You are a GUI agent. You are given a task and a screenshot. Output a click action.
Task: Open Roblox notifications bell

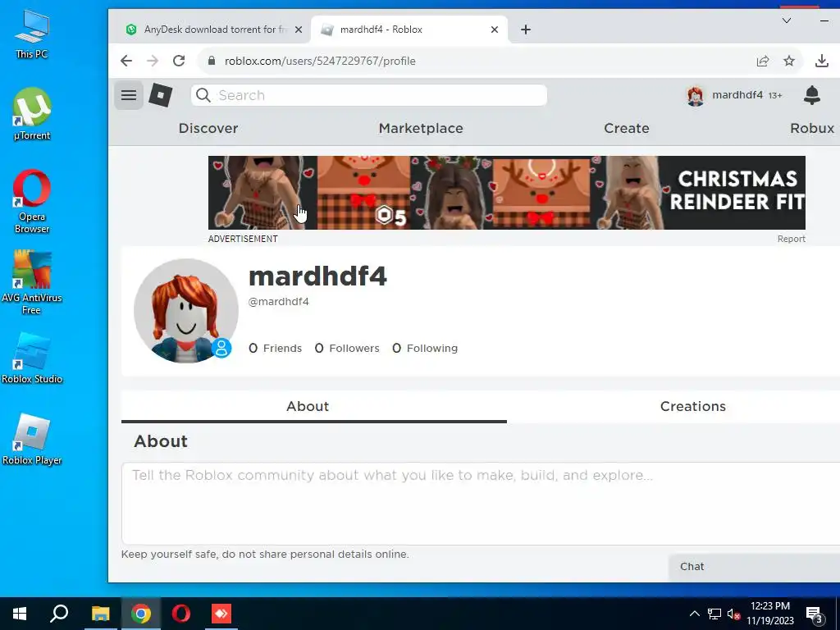812,95
